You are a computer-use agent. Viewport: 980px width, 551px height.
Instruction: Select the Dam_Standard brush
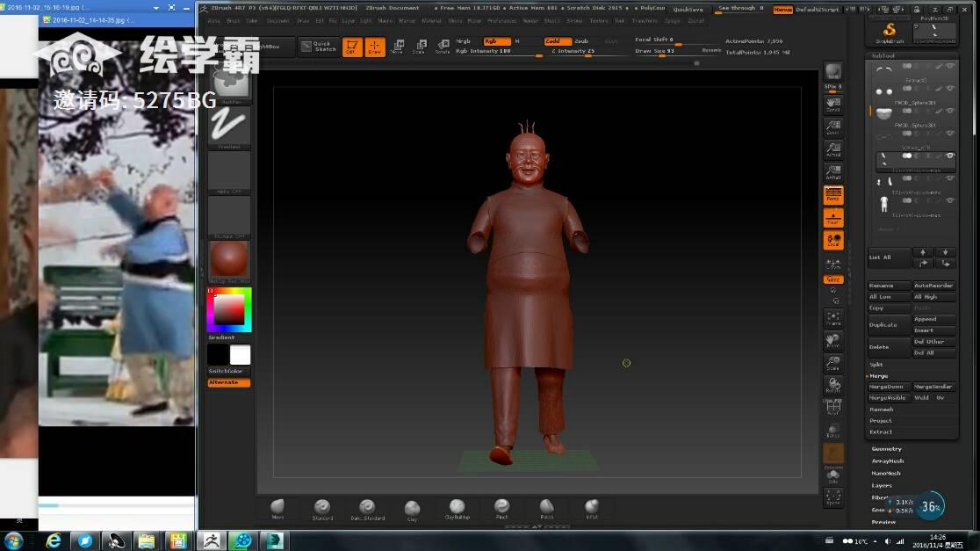[x=367, y=508]
